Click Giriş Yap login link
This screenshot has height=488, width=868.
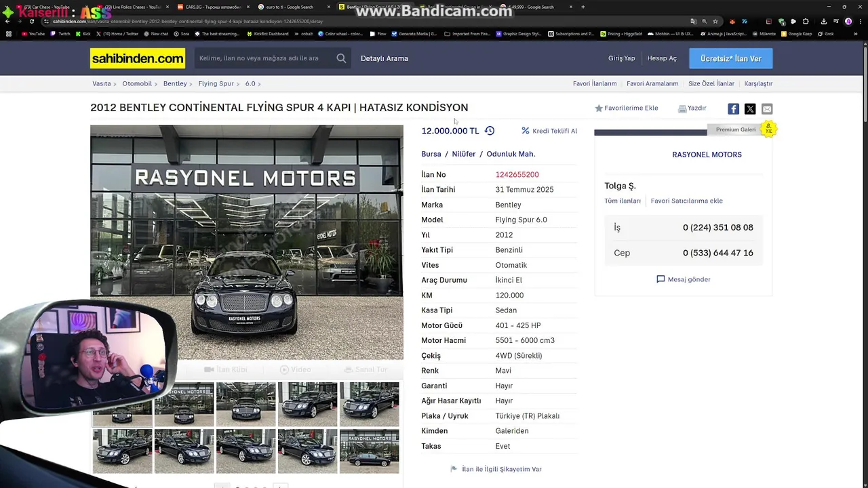point(622,58)
